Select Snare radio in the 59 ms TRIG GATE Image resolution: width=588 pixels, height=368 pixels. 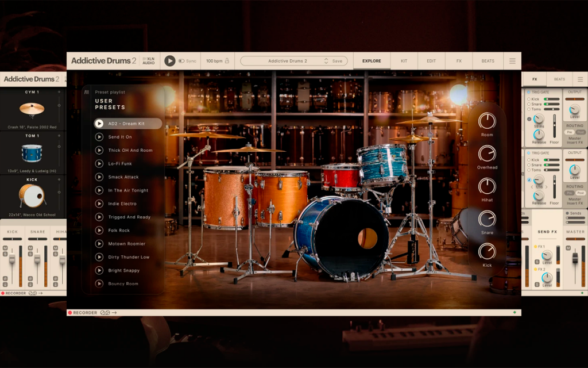[x=529, y=104]
